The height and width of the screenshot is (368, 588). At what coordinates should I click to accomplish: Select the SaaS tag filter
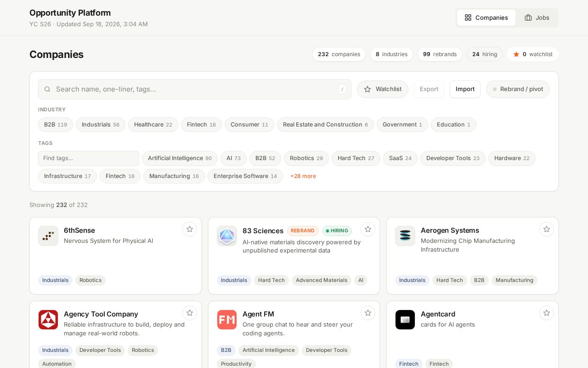(x=400, y=158)
